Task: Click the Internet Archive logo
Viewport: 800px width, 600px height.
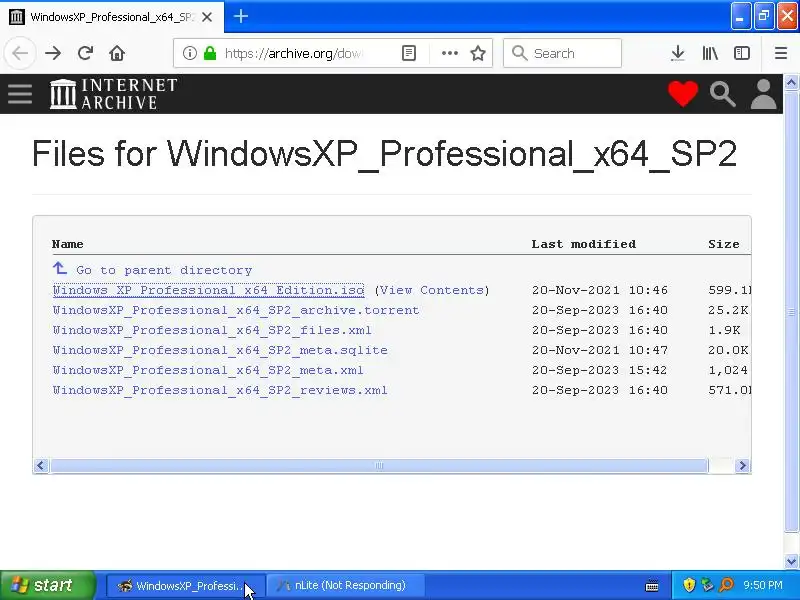Action: coord(113,94)
